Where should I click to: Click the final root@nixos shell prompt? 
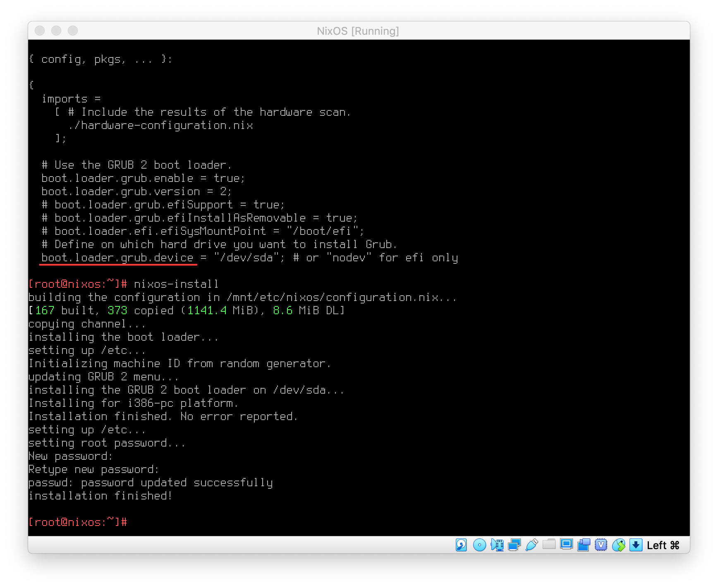click(78, 522)
